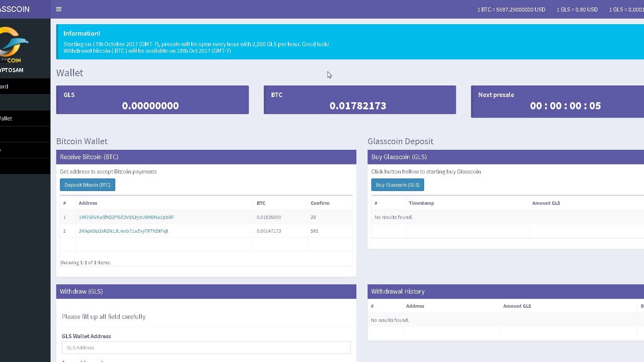Click No results found in Glasscoin Deposit table

point(393,217)
